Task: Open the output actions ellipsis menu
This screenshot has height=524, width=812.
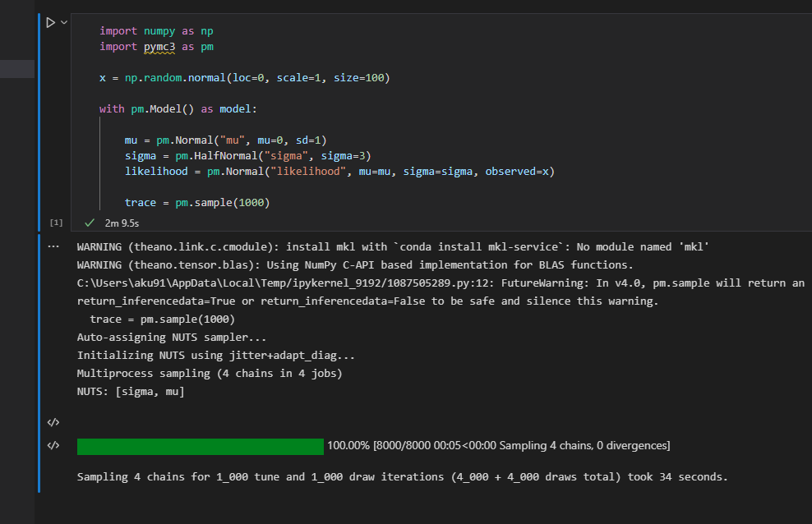Action: tap(53, 246)
